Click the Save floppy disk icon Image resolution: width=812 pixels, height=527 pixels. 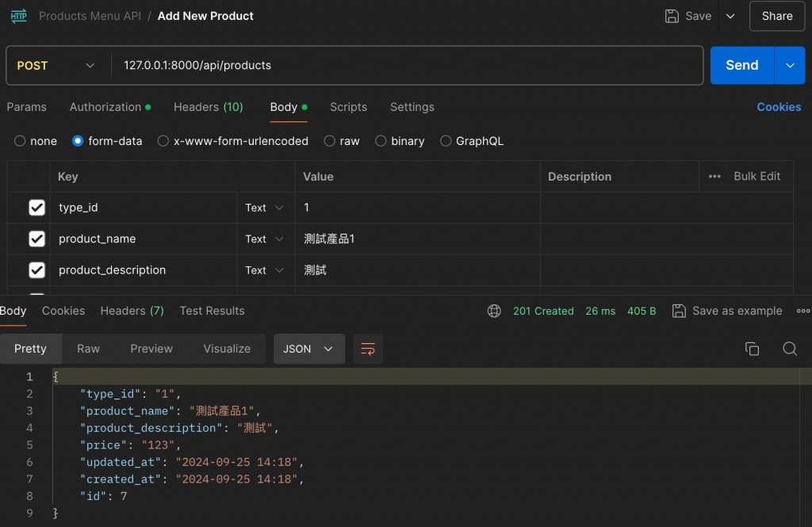coord(672,16)
